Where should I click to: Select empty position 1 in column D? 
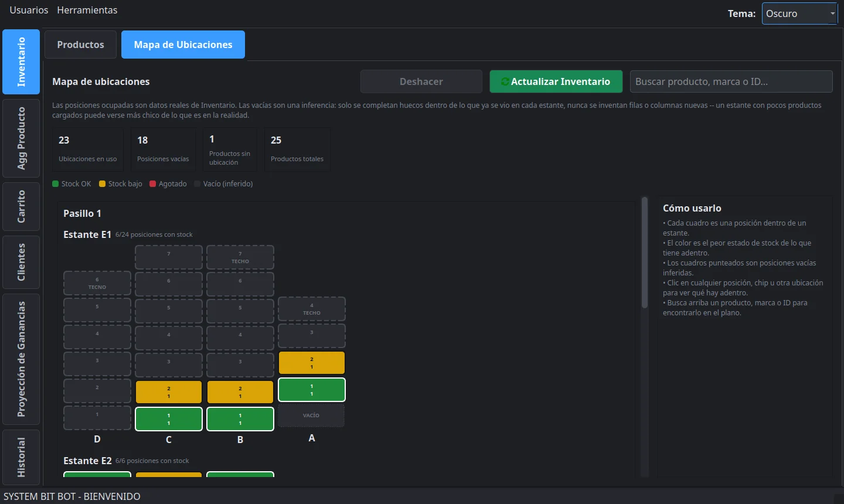[97, 418]
